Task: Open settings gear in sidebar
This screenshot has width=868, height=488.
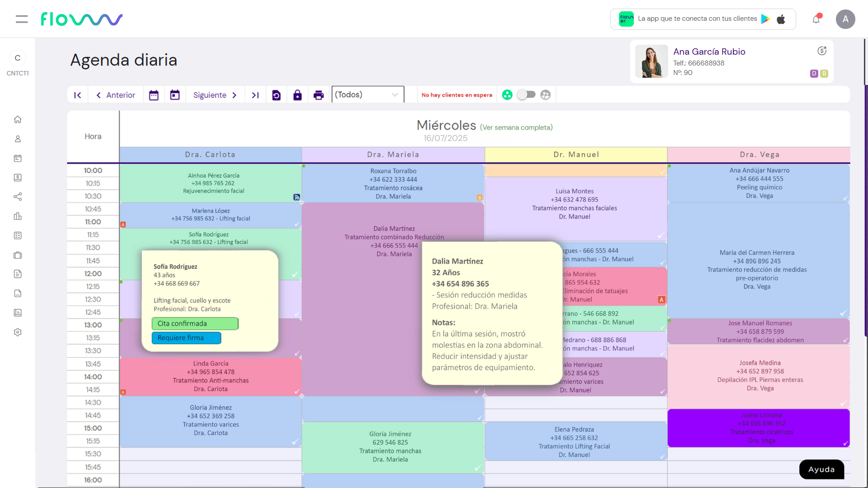Action: (x=18, y=332)
